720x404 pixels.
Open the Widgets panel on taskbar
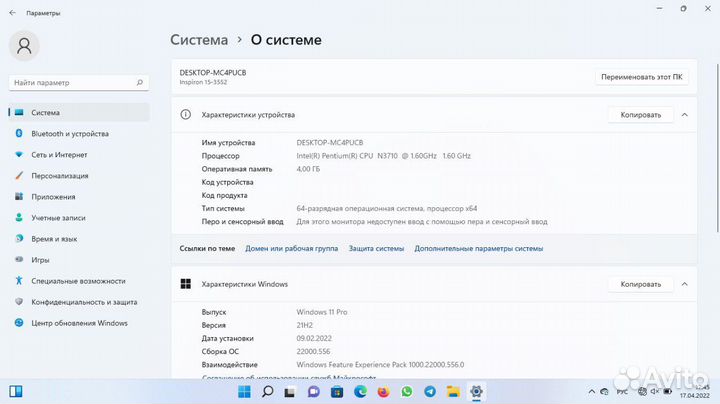coord(16,392)
